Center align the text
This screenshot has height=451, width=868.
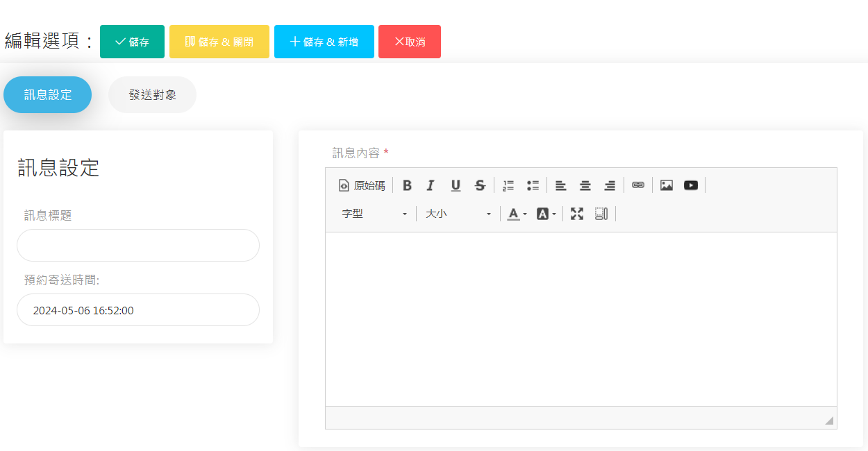(585, 185)
